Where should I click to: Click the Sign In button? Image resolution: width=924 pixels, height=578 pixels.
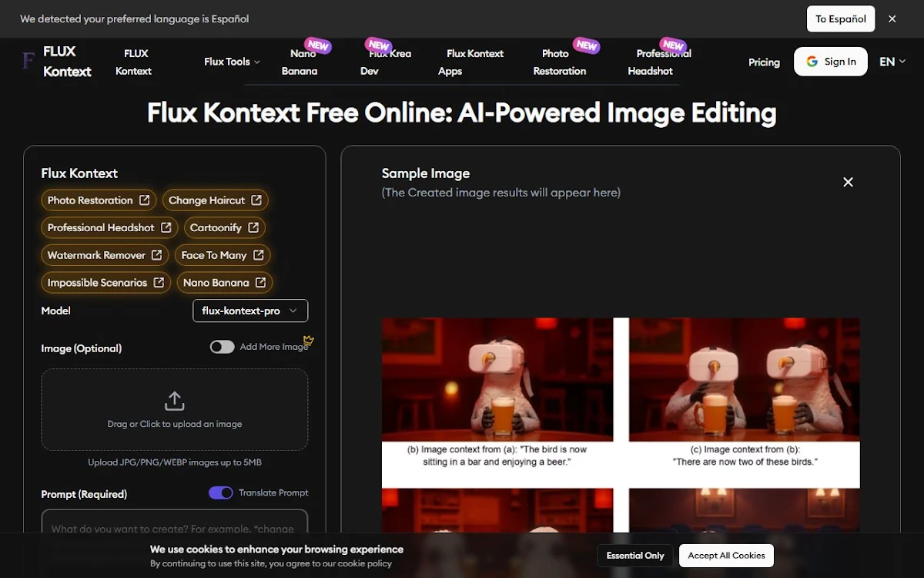point(831,62)
